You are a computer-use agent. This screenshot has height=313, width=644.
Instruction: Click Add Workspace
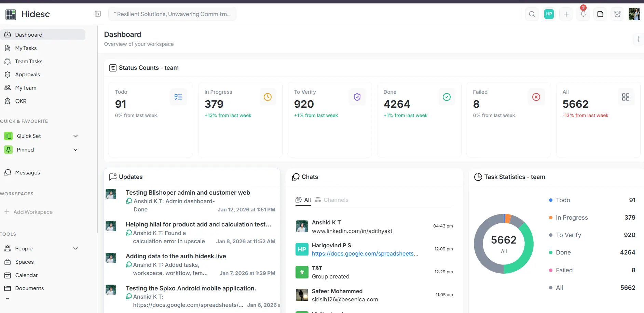[x=33, y=212]
